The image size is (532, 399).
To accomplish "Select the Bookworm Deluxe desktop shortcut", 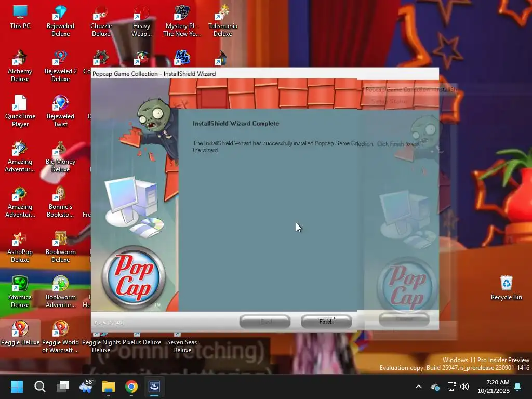I will pos(60,247).
